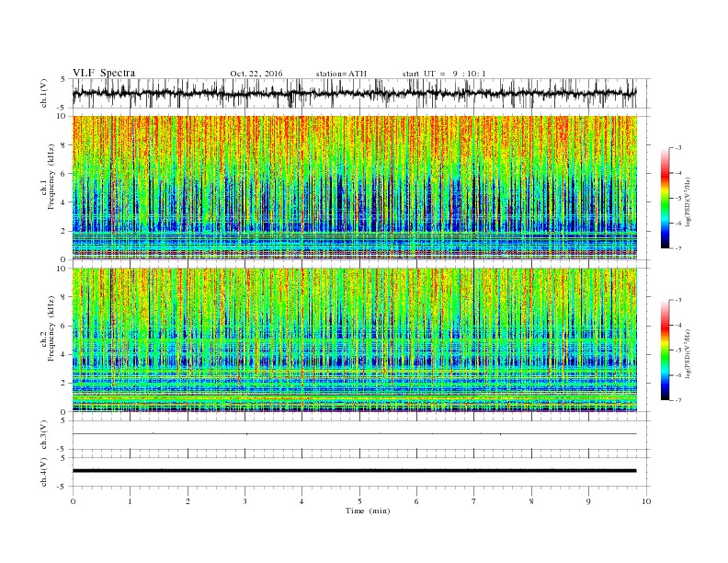The width and height of the screenshot is (728, 563).
Task: Click the ch.2 "Frequency (kHz)" axis label
Action: pyautogui.click(x=51, y=327)
